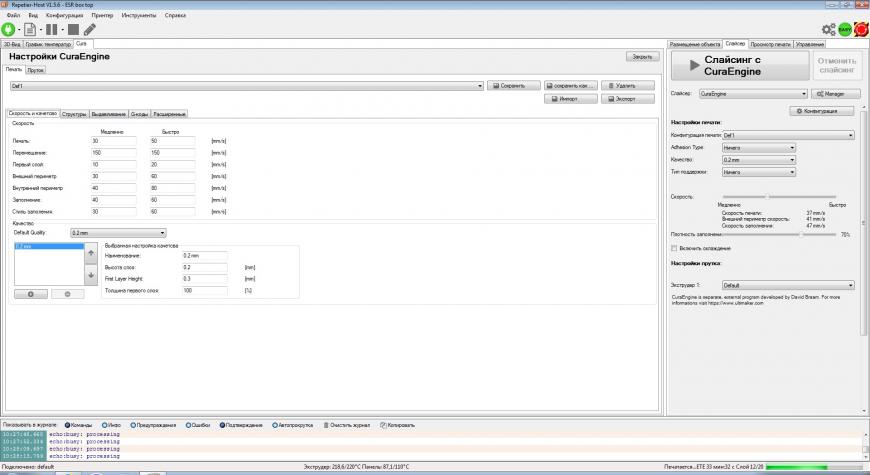Switch to Размещение объекта tab
Screen dimensions: 870x475
click(x=695, y=44)
